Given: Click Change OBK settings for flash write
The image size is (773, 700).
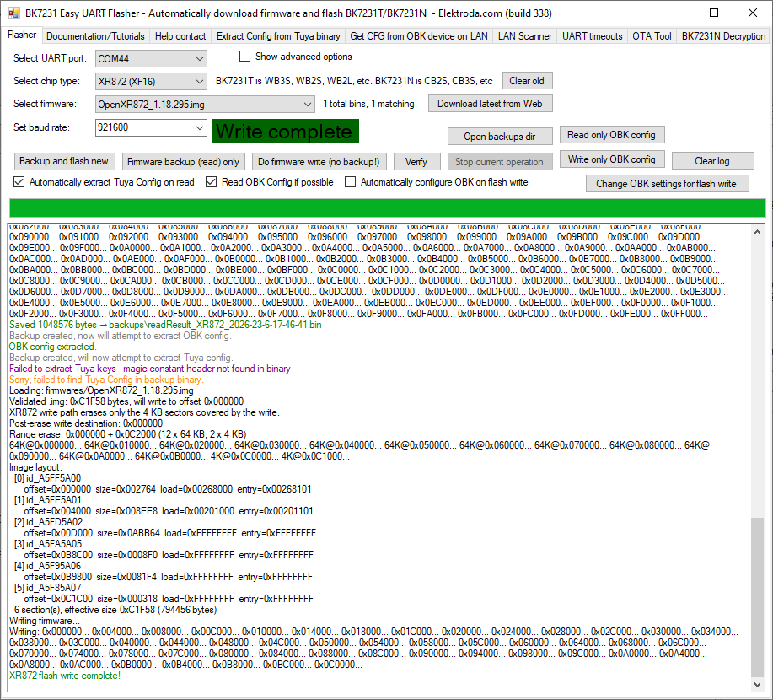Looking at the screenshot, I should tap(667, 184).
